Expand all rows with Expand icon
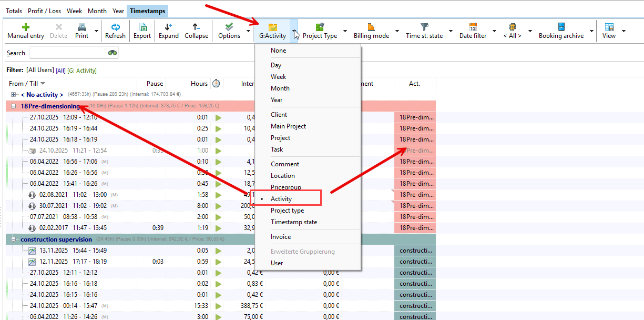The height and width of the screenshot is (320, 644). point(168,27)
